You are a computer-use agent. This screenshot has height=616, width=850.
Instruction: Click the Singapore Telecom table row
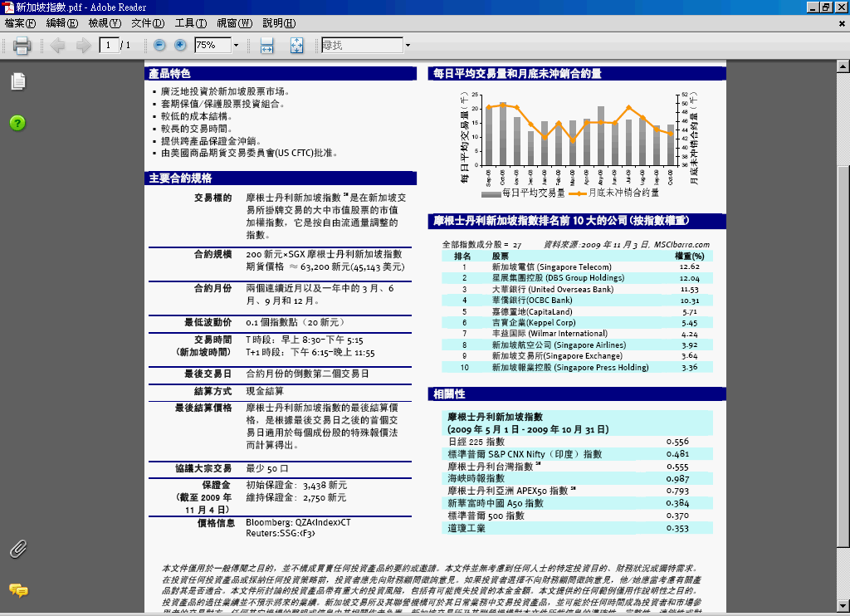pos(578,266)
